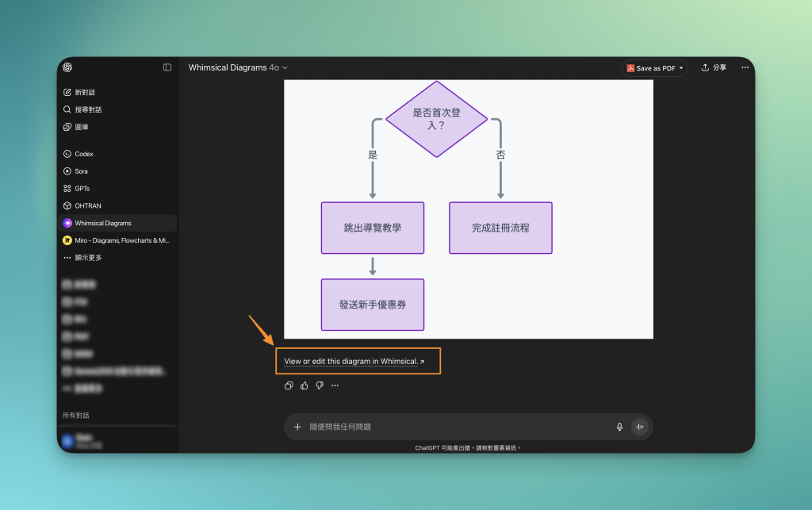Click the 分享 share button
The image size is (812, 510).
click(x=714, y=67)
